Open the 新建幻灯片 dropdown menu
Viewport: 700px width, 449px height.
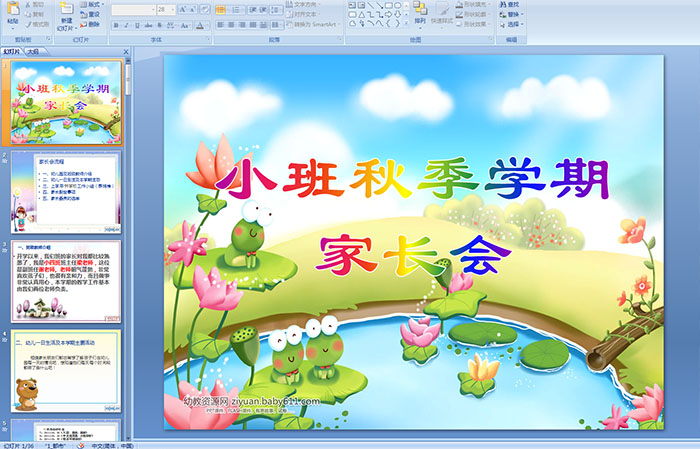(68, 25)
